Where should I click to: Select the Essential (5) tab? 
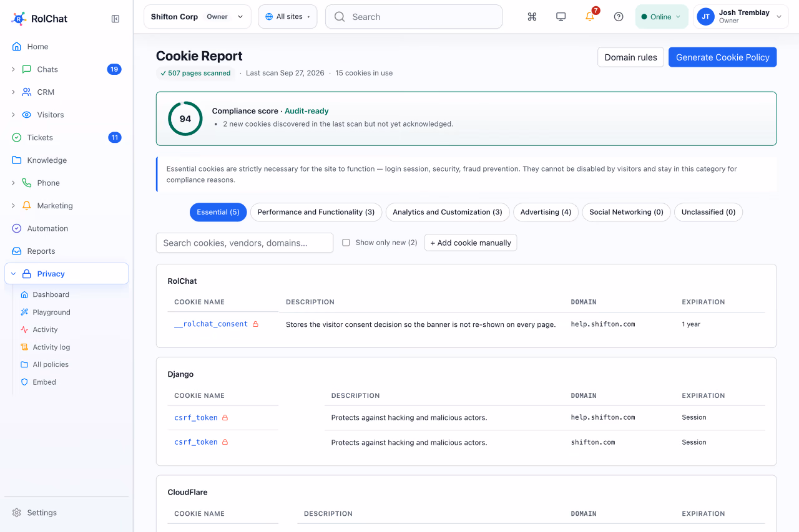click(218, 212)
